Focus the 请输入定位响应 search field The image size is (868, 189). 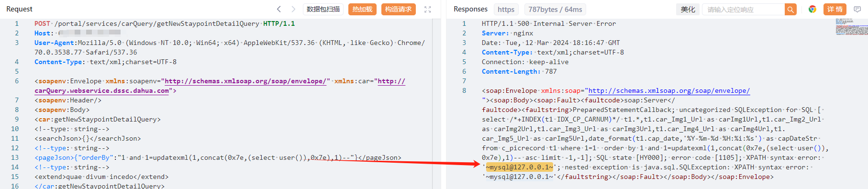coord(744,9)
